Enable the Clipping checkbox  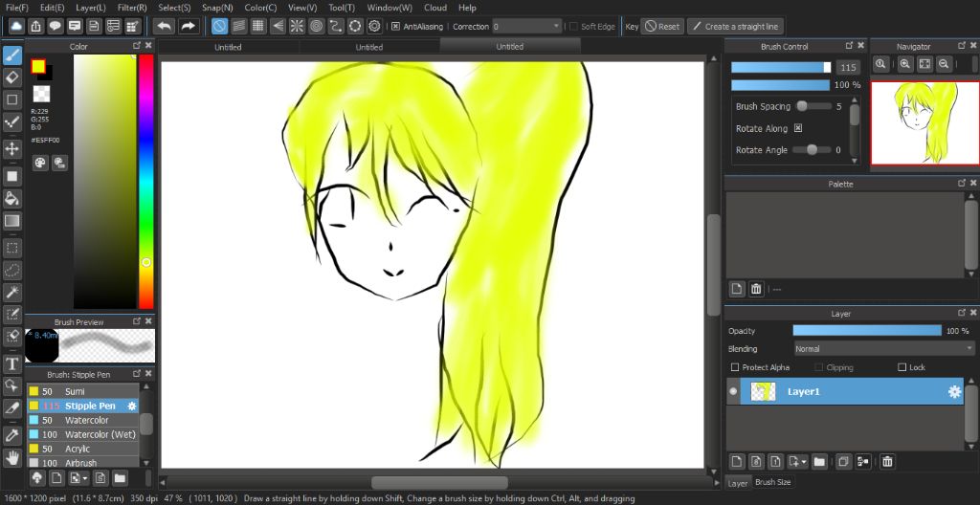click(x=819, y=367)
